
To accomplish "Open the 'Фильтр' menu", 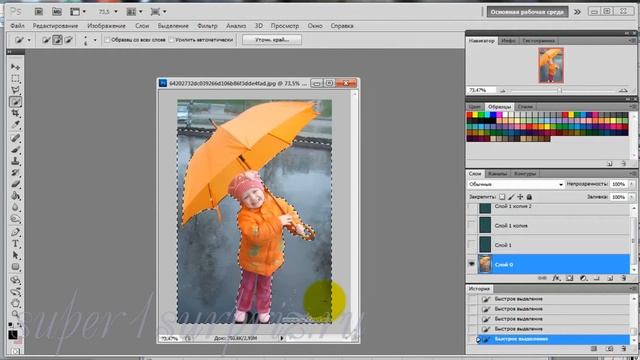I will [x=207, y=26].
